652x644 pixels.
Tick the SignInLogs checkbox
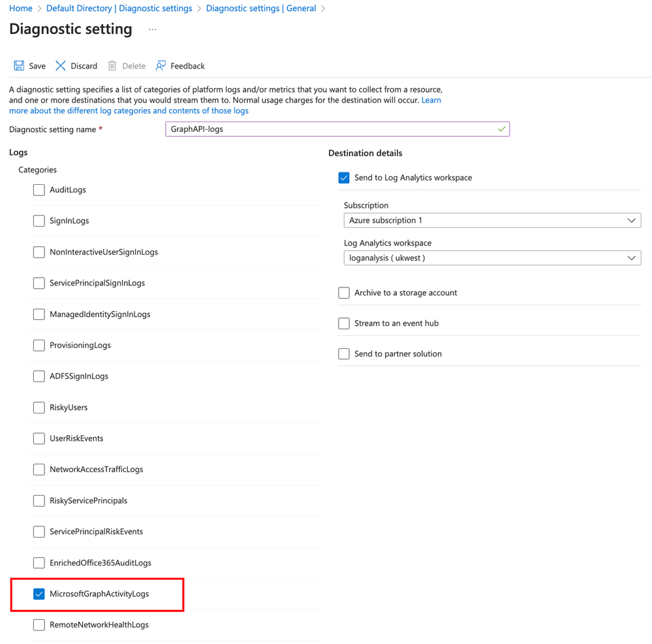[x=39, y=221]
